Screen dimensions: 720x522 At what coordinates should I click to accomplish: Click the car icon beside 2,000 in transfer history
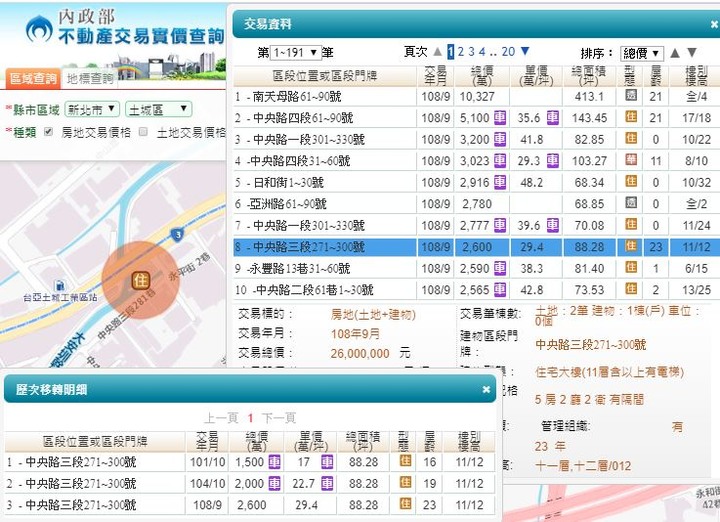click(275, 483)
